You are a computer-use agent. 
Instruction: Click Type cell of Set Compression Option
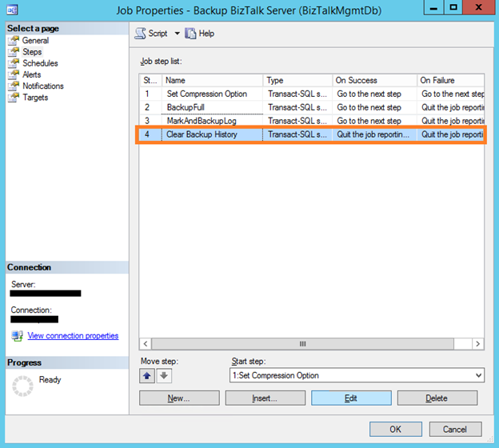coord(297,94)
